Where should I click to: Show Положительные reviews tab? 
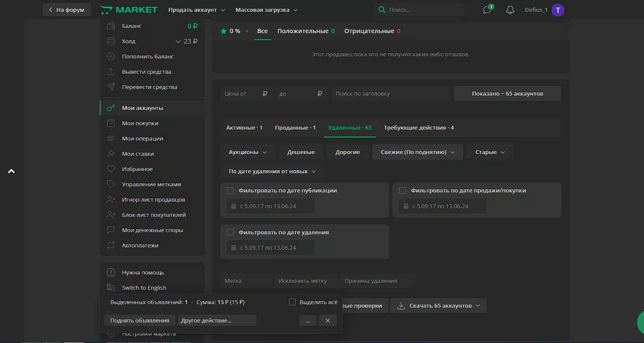[x=306, y=31]
